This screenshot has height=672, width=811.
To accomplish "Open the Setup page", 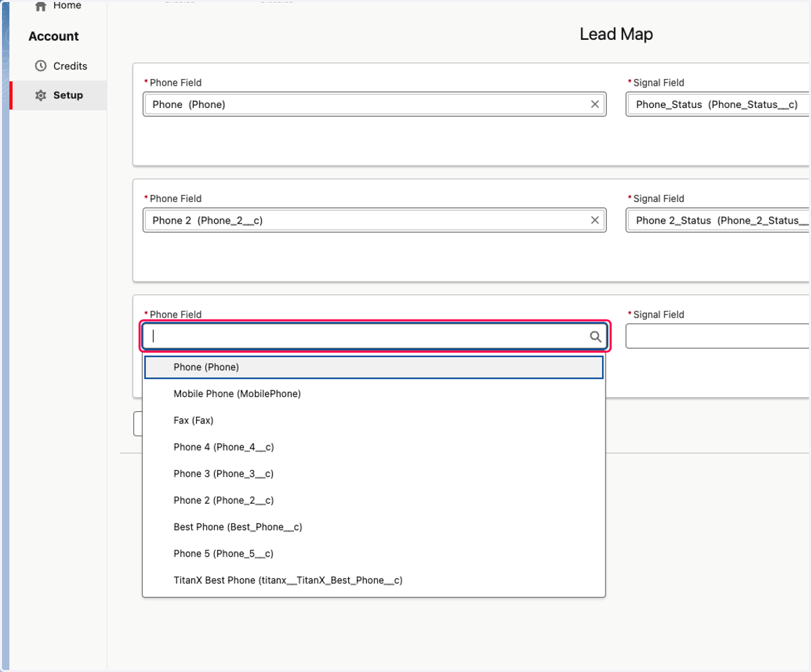I will 59,95.
